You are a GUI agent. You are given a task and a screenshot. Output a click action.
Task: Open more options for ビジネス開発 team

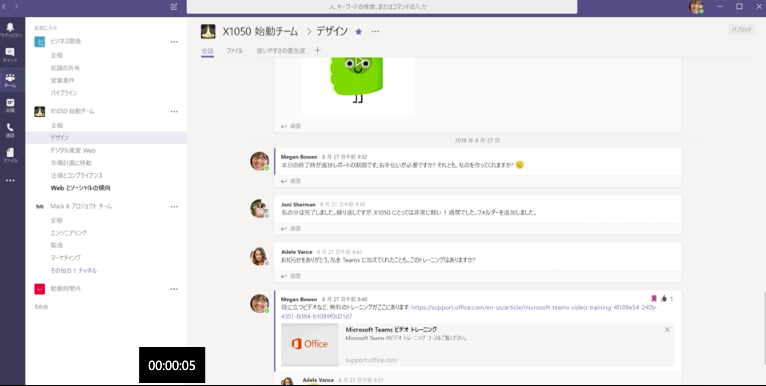coord(174,42)
